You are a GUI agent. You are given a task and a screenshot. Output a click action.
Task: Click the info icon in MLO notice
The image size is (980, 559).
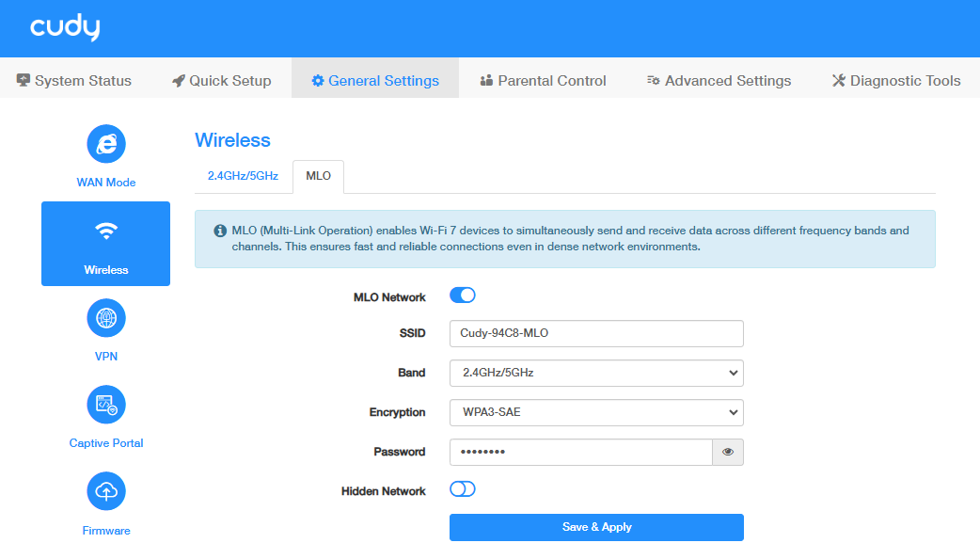click(x=220, y=231)
